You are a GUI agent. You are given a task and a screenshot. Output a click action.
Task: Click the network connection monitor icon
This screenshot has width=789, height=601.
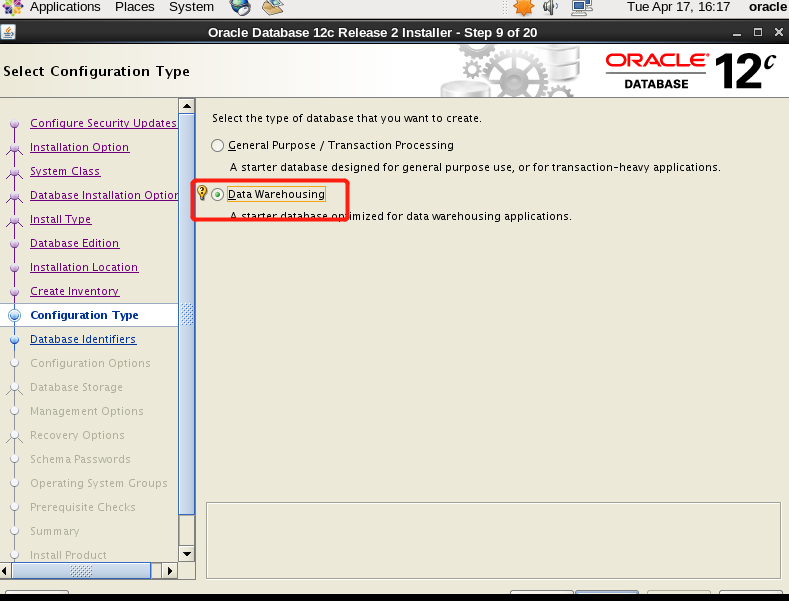tap(582, 7)
